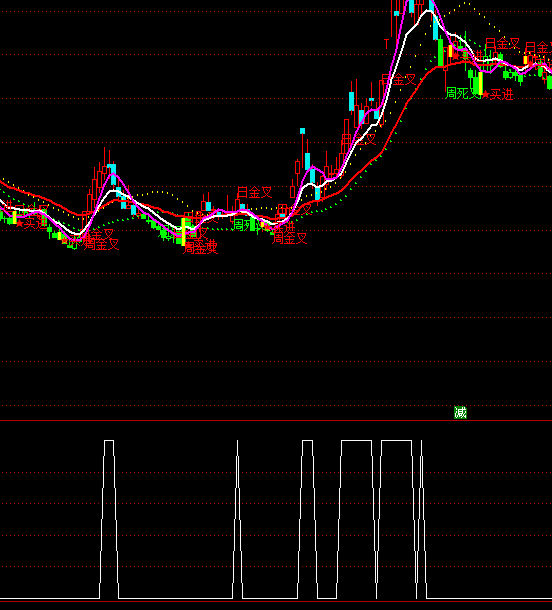Click the green 周死叉 label on the right
This screenshot has width=552, height=610.
point(462,93)
